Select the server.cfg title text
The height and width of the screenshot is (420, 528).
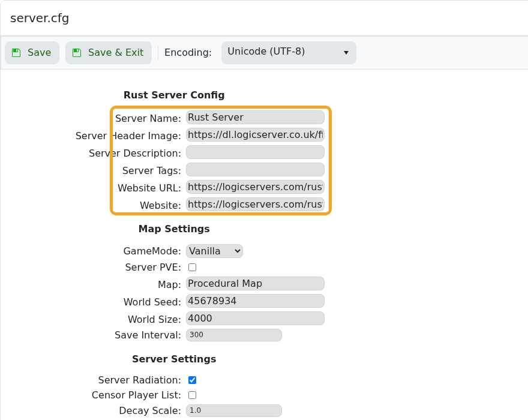click(40, 18)
